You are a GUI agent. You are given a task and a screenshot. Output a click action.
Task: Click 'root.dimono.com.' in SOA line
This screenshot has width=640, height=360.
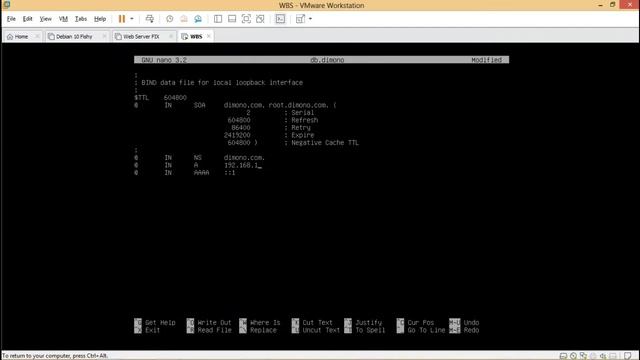[298, 105]
